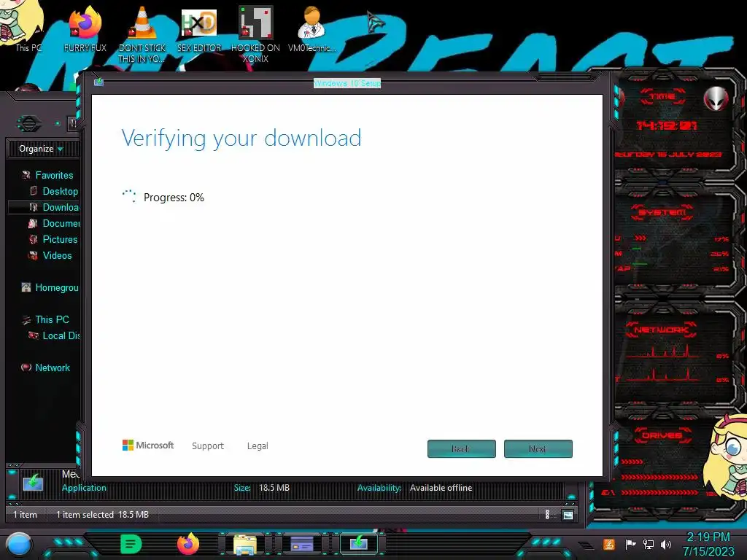747x560 pixels.
Task: Open network tray icon
Action: (648, 544)
